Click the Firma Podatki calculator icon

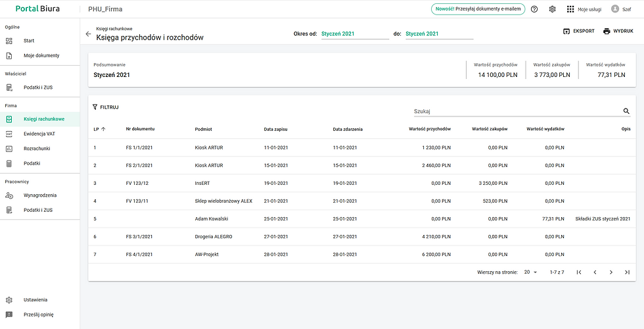[9, 163]
